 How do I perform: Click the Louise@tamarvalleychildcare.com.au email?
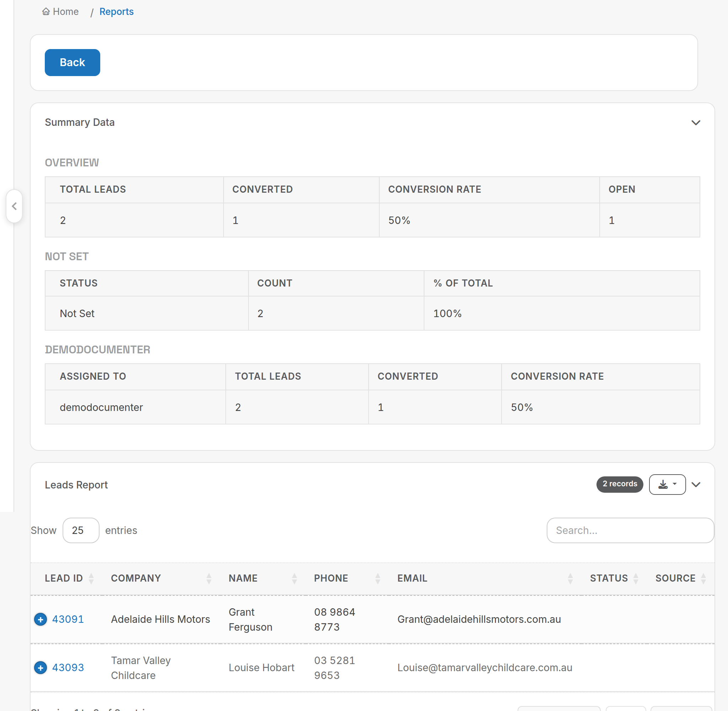pos(485,667)
